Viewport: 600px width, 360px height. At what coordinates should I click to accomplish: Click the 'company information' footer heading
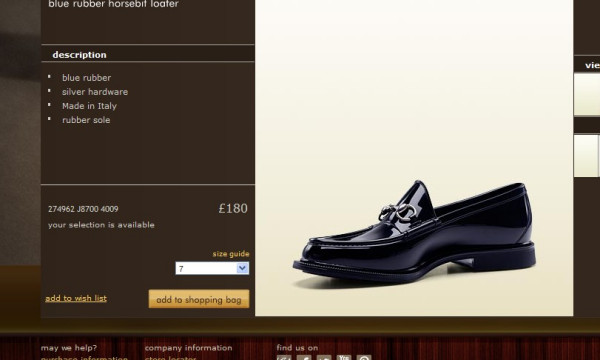tap(188, 348)
